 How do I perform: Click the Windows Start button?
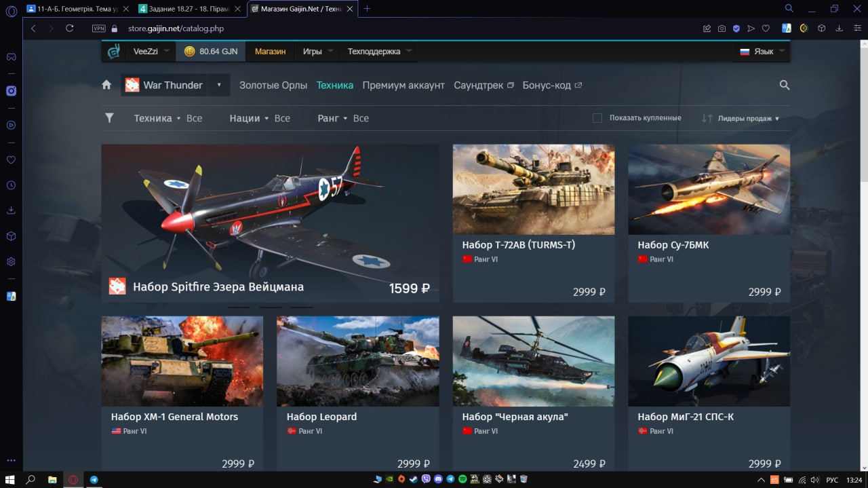pyautogui.click(x=10, y=479)
